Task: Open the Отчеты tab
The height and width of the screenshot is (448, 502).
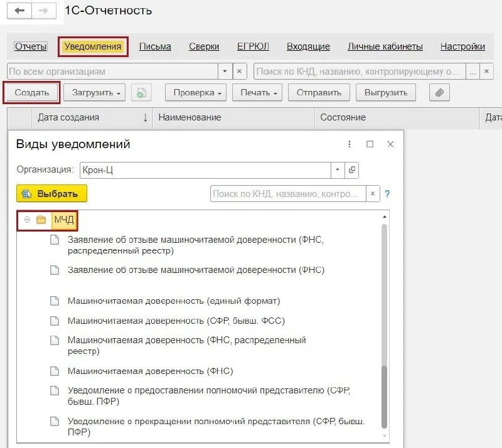Action: coord(31,46)
